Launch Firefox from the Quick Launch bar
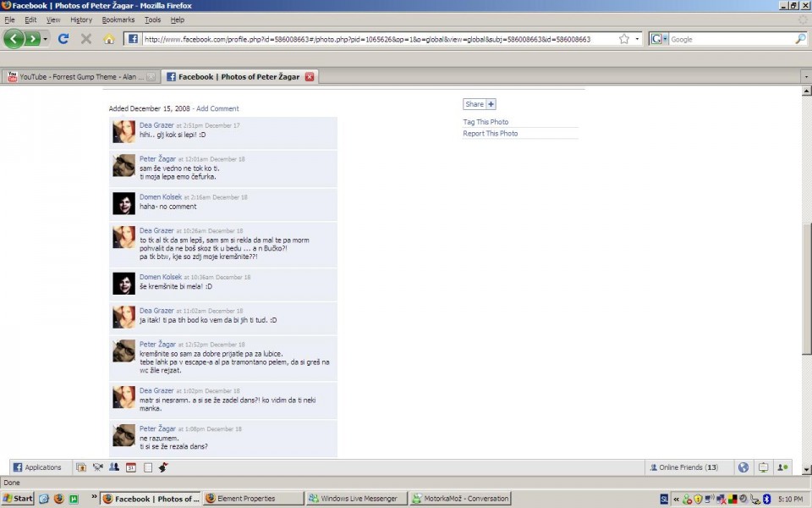812x508 pixels. (x=59, y=499)
